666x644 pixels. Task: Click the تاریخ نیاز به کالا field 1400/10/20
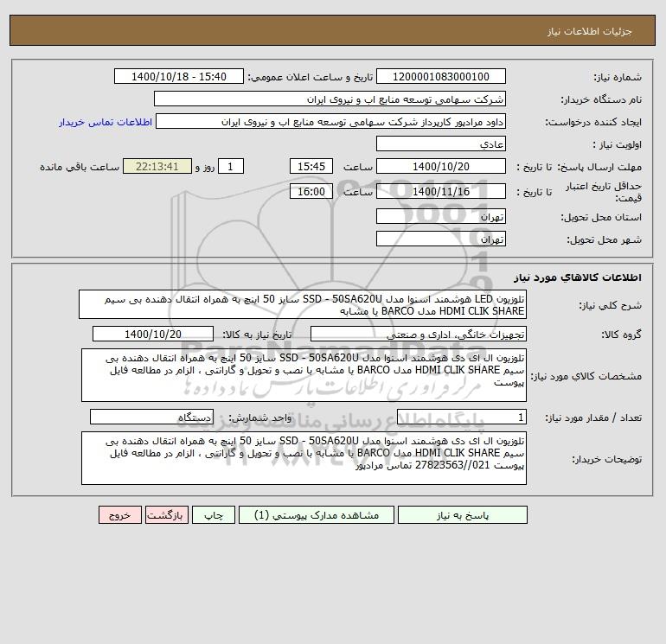153,334
